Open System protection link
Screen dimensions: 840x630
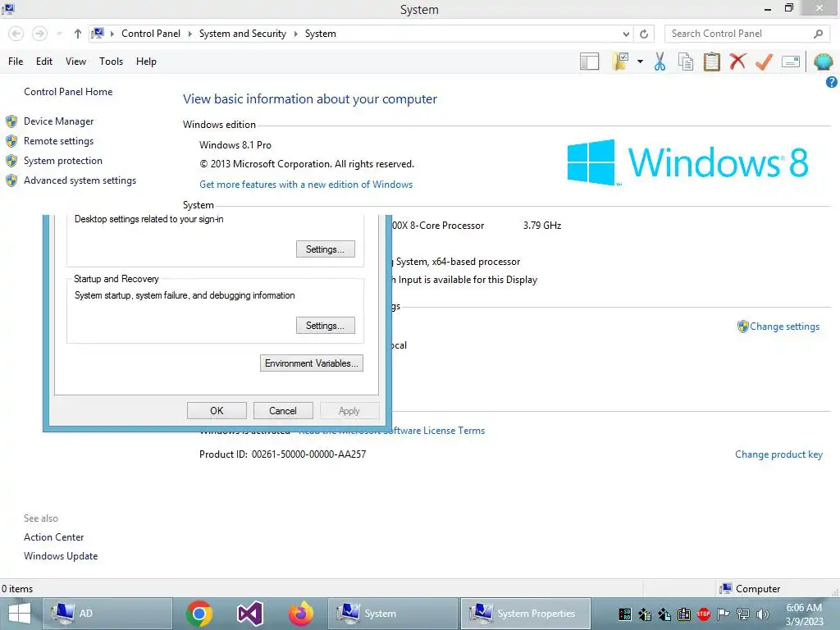[x=62, y=161]
